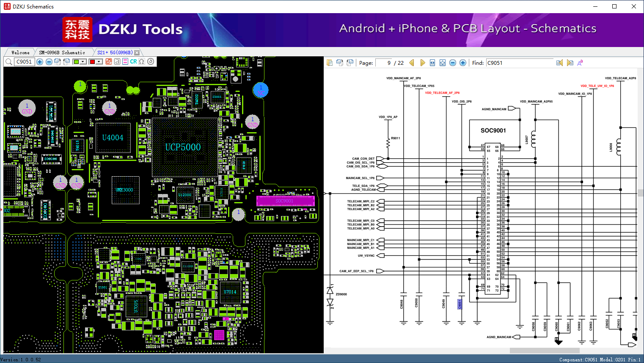The image size is (644, 363).
Task: Select the magenta SOC9001 connector on PCB
Action: (285, 201)
